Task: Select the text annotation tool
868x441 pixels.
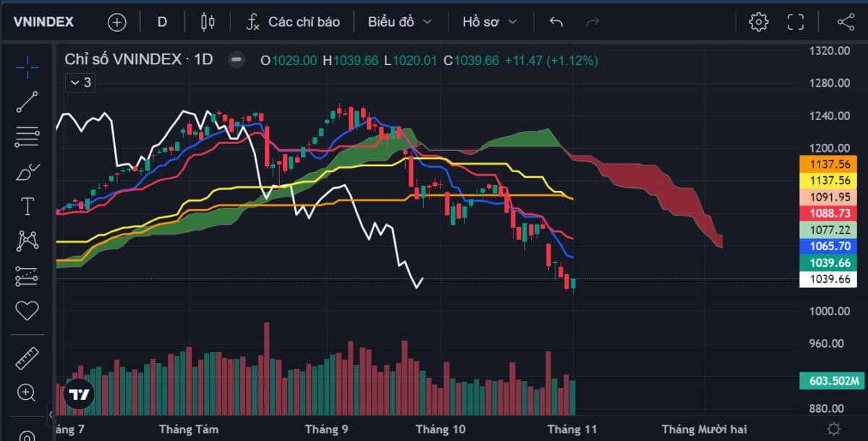Action: click(x=27, y=207)
